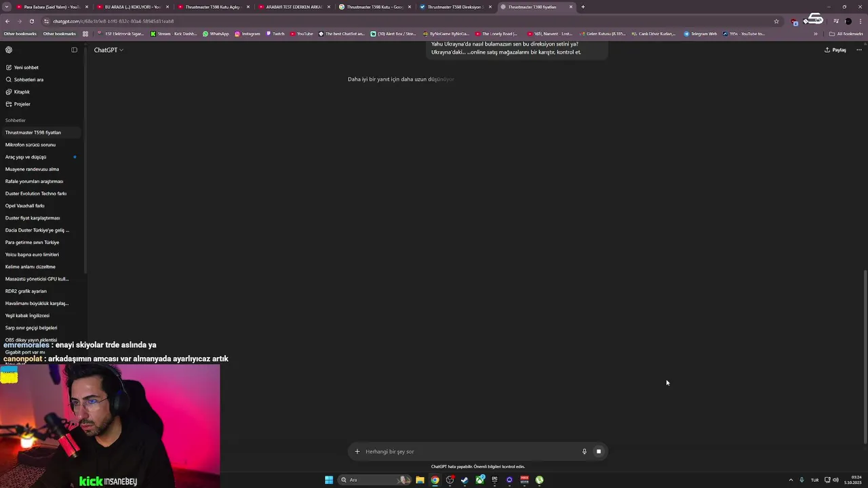Click the TUR keyboard language indicator
868x488 pixels.
(x=814, y=480)
